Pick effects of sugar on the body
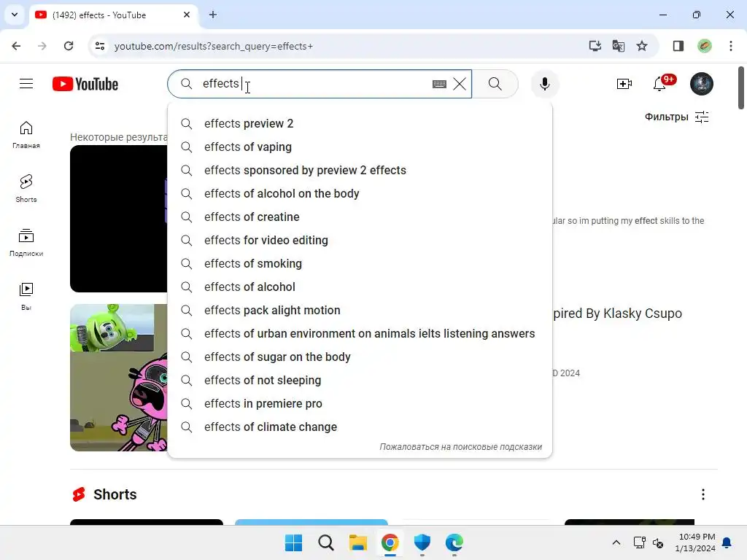Image resolution: width=747 pixels, height=560 pixels. 360,357
